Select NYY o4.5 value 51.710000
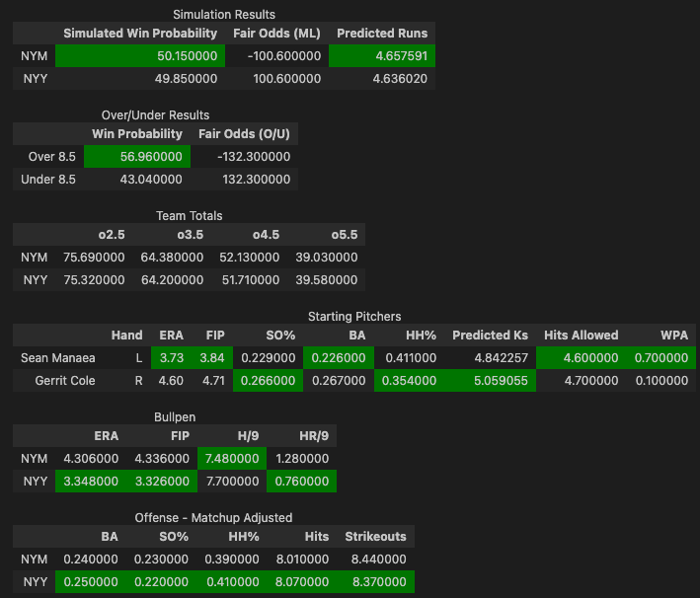Image resolution: width=700 pixels, height=598 pixels. 249,280
